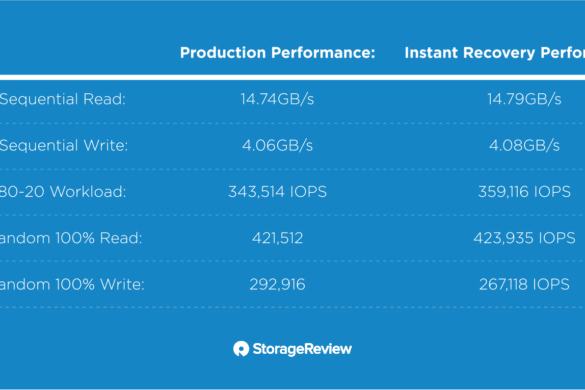Screen dimensions: 585x390
Task: Click the StorageReview logo icon
Action: coord(241,349)
